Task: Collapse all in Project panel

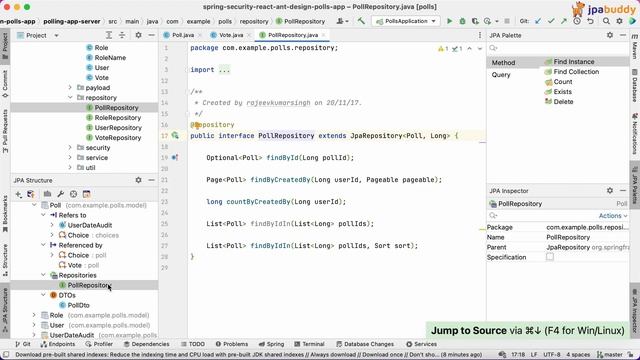Action: tap(122, 36)
